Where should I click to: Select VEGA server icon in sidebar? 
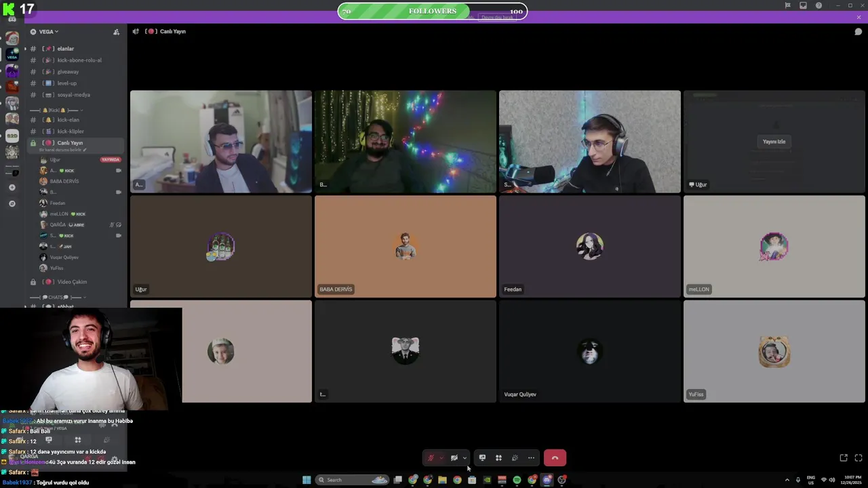[12, 54]
